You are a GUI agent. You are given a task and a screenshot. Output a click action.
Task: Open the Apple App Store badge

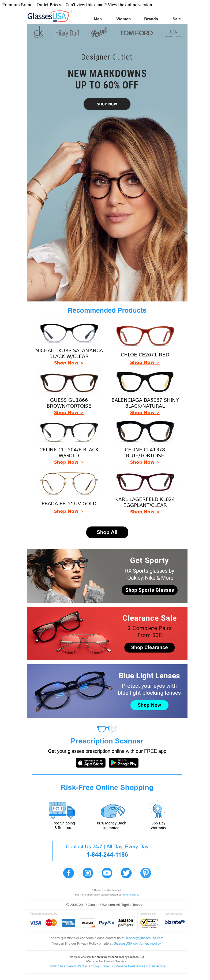(91, 762)
